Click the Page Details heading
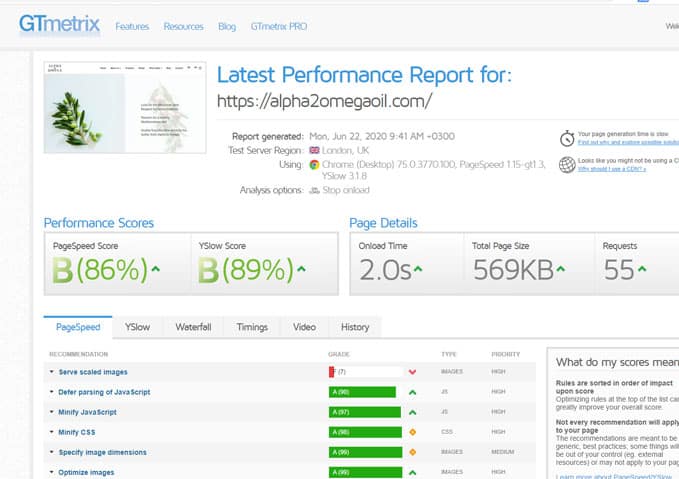Viewport: 679px width, 479px height. [383, 223]
